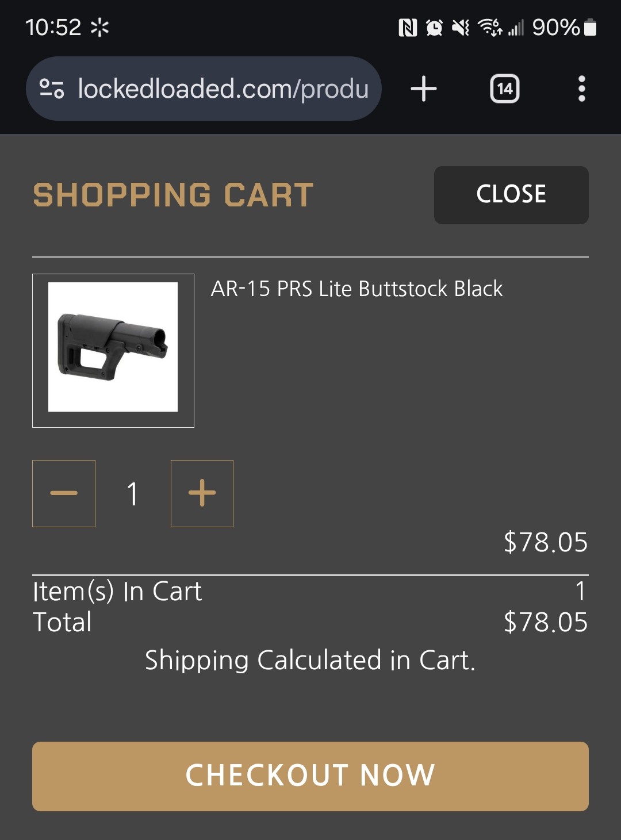Viewport: 621px width, 840px height.
Task: Open the browser three-dot overflow menu
Action: tap(581, 89)
